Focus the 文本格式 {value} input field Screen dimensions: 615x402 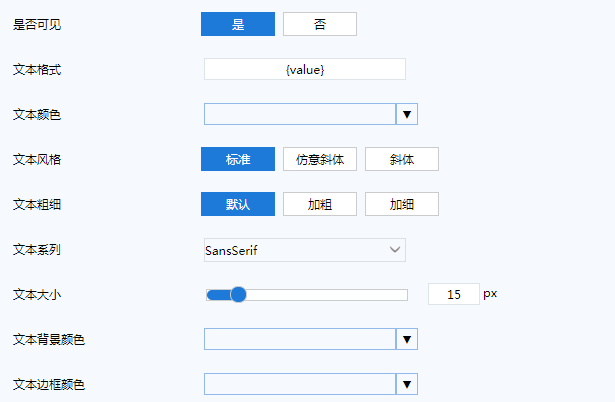click(305, 69)
